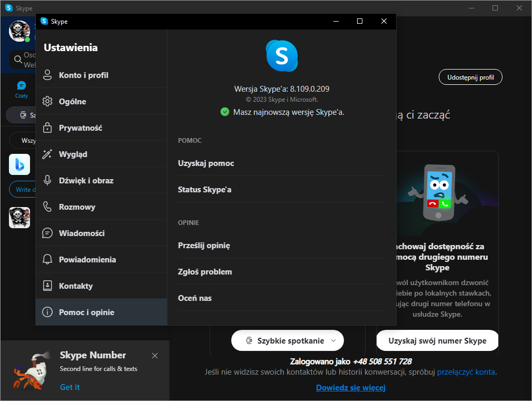
Task: Minimize the Skype settings window
Action: coord(336,21)
